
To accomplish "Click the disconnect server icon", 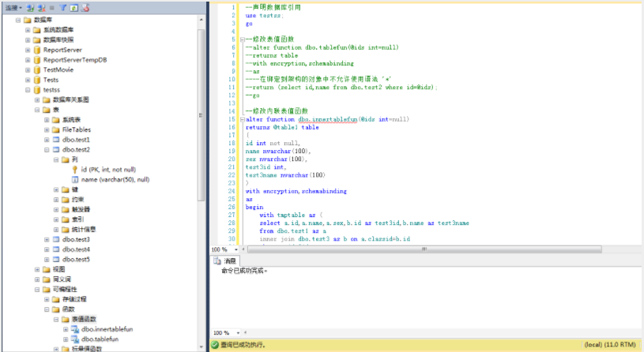I will coord(41,8).
